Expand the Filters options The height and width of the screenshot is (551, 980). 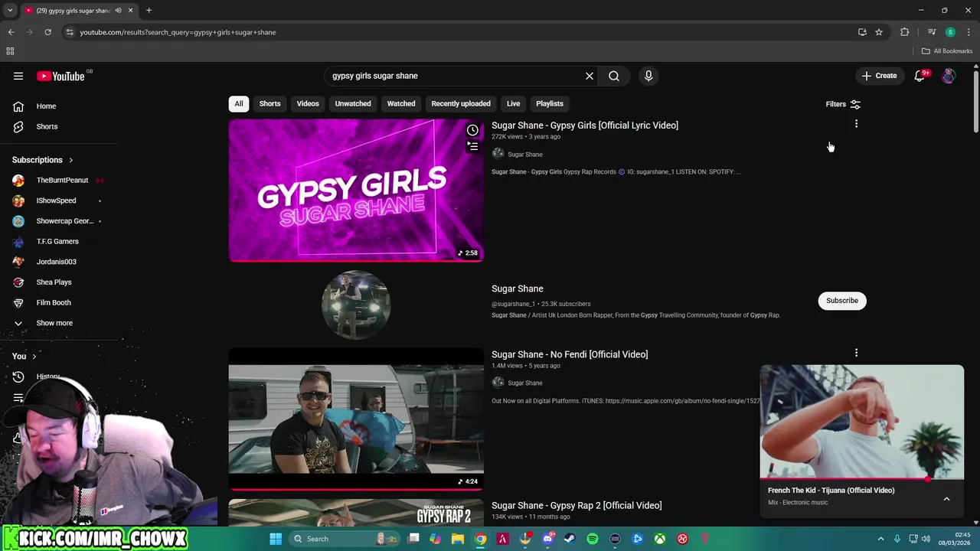tap(843, 104)
